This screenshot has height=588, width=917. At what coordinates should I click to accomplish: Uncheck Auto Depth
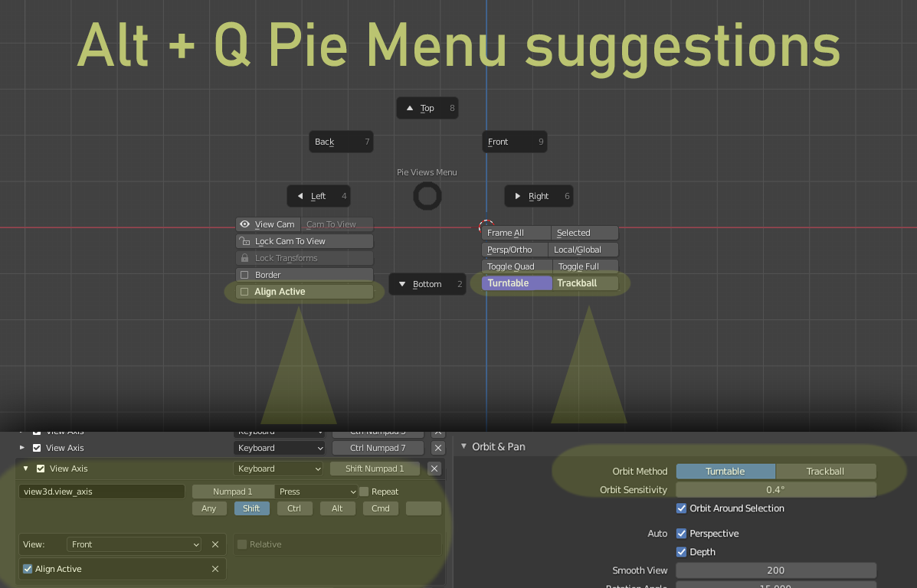[681, 552]
